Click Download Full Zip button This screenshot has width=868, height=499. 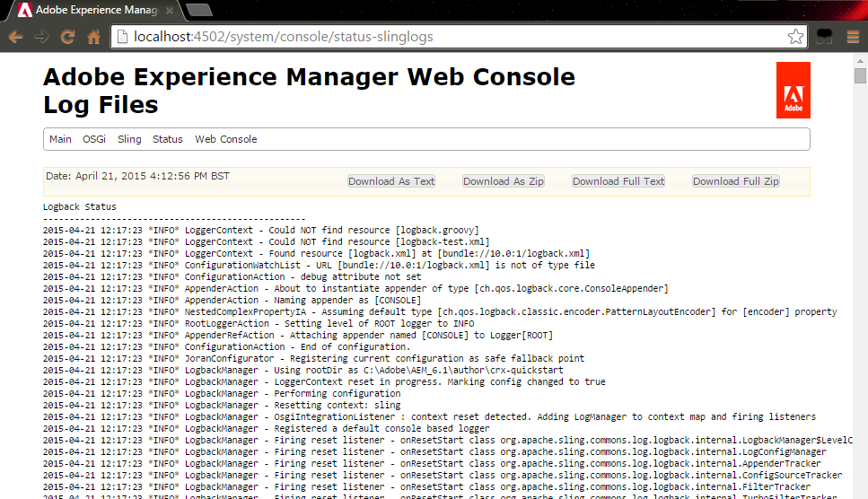click(736, 181)
